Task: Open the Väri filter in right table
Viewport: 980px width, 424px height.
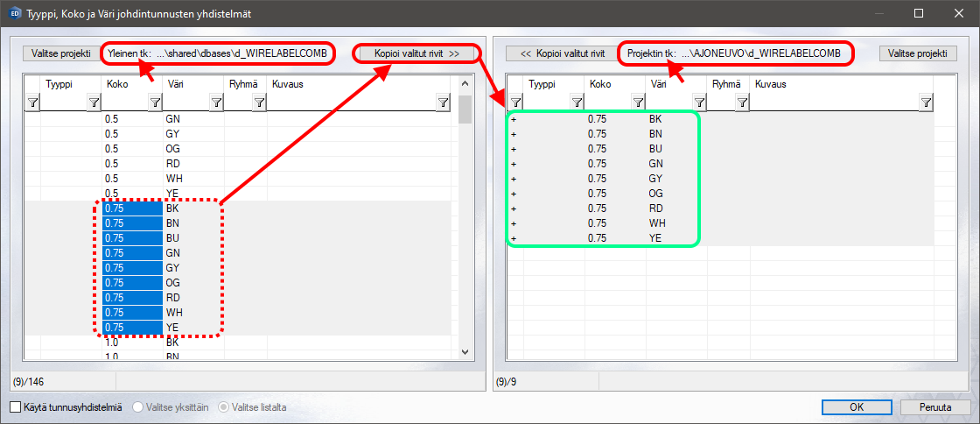Action: [x=699, y=102]
